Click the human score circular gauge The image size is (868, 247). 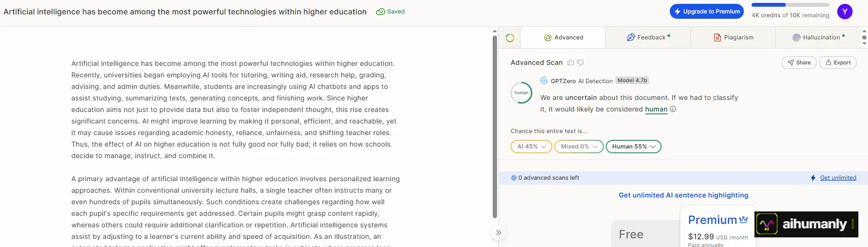(x=522, y=93)
